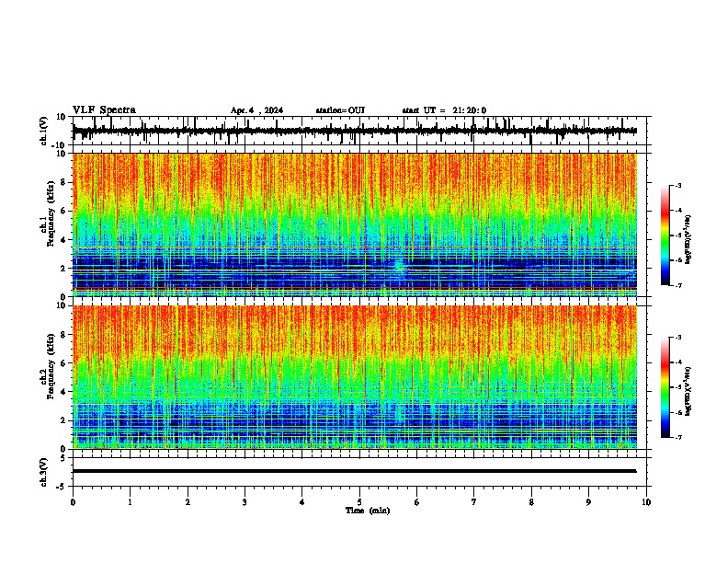Select the "start UT = 21:20:0" label
This screenshot has width=728, height=563.
coord(444,110)
